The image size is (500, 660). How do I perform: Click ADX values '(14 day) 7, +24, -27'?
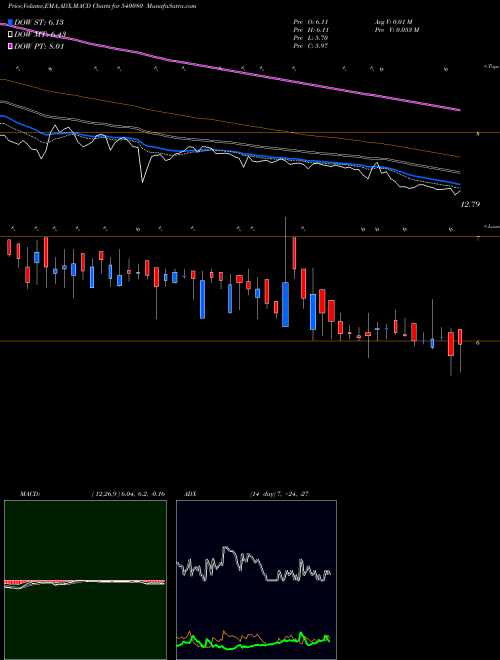tap(279, 494)
